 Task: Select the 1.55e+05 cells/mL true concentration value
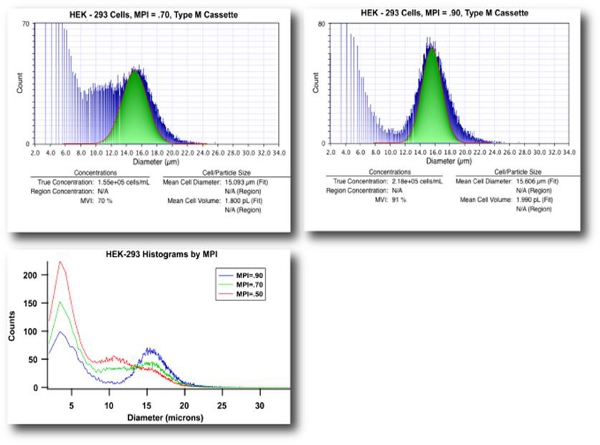pos(124,182)
